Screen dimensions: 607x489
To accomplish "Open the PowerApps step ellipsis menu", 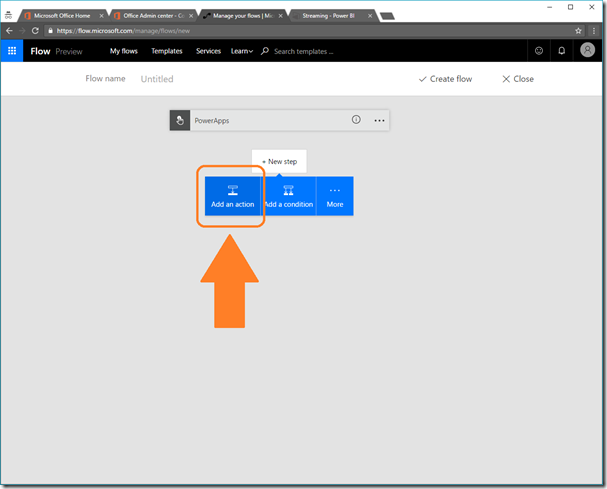I will pyautogui.click(x=379, y=120).
